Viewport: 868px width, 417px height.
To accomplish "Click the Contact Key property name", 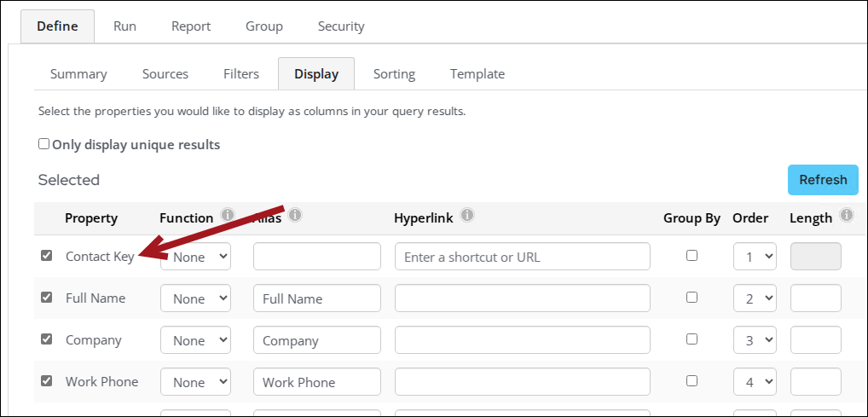I will pyautogui.click(x=101, y=257).
